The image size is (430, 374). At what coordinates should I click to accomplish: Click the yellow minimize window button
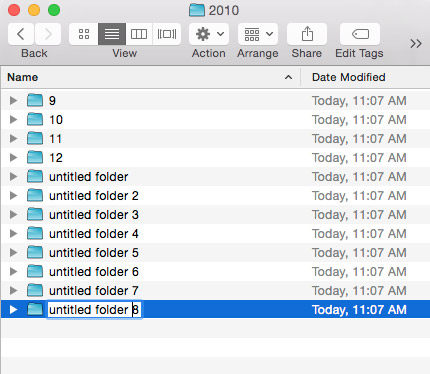click(x=34, y=10)
